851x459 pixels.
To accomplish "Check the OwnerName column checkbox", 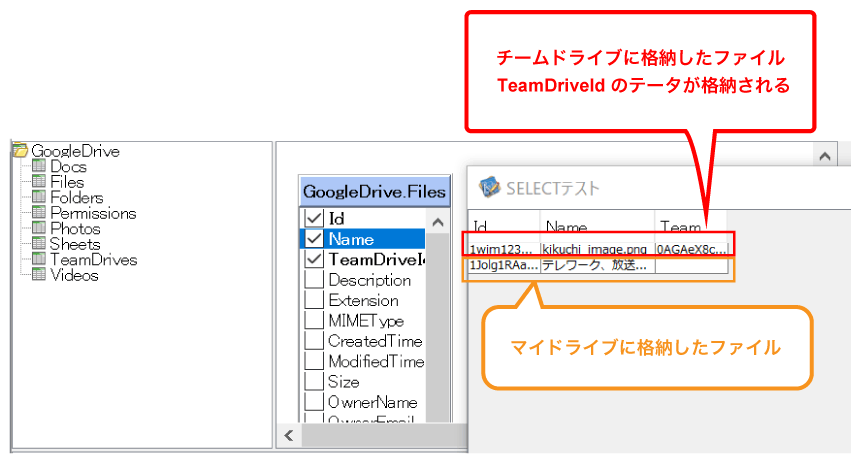I will click(314, 401).
